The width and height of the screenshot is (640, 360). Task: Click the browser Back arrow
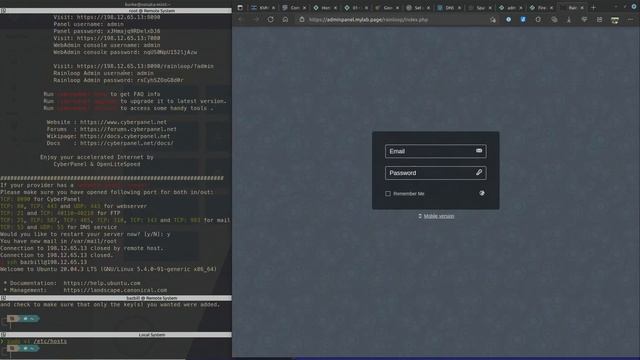tap(241, 20)
